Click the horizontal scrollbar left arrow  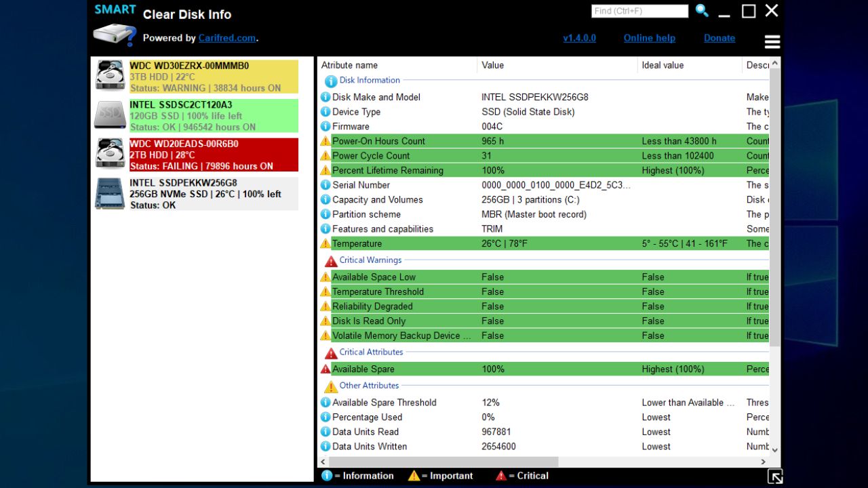pyautogui.click(x=323, y=462)
